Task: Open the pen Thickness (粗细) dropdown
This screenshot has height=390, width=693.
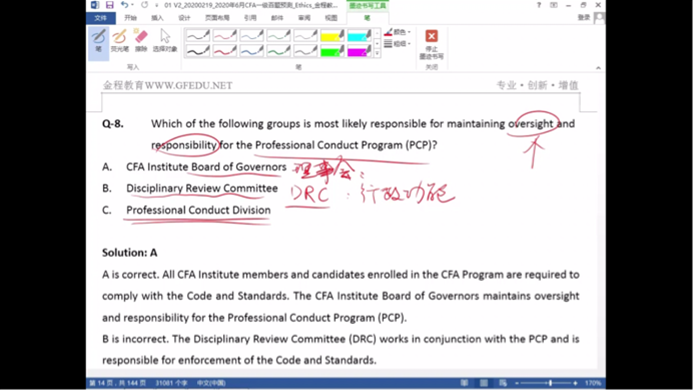Action: (397, 44)
